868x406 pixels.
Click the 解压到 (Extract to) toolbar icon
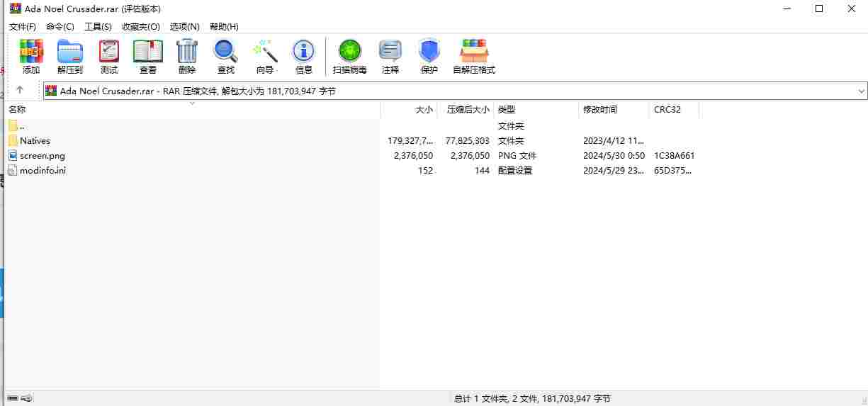click(70, 51)
